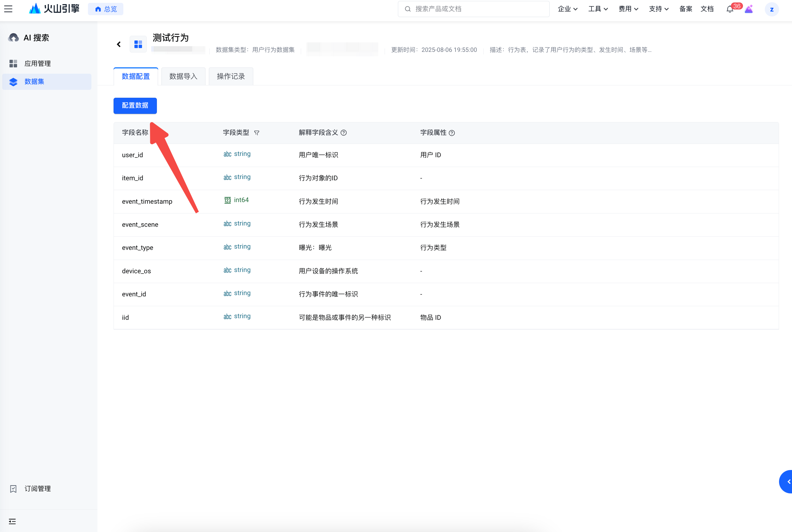The width and height of the screenshot is (792, 532).
Task: Open the user avatar 'z' menu
Action: pyautogui.click(x=772, y=9)
